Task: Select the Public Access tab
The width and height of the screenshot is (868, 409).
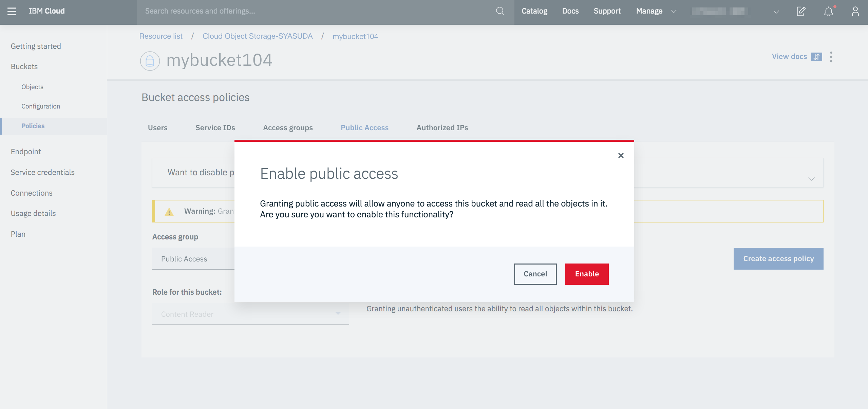Action: pos(364,128)
